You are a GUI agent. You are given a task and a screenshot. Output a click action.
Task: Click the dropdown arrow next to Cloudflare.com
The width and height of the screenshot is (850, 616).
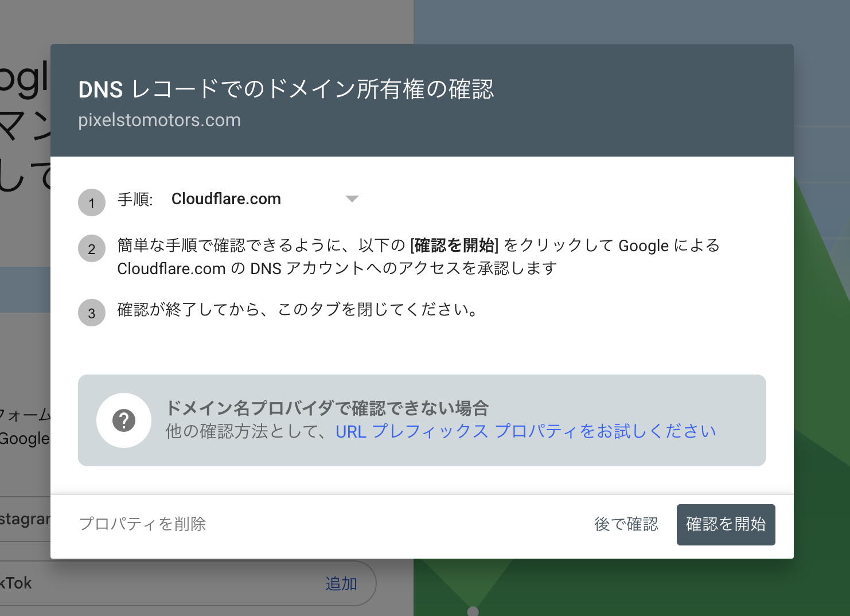click(x=352, y=199)
